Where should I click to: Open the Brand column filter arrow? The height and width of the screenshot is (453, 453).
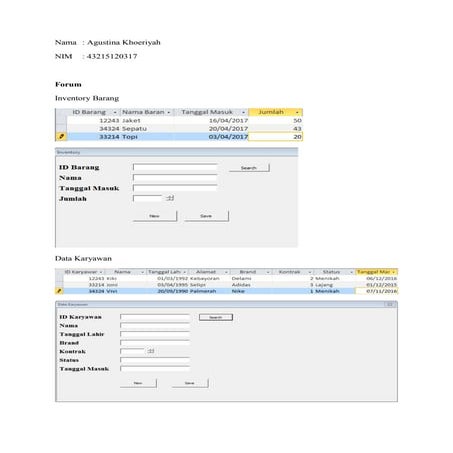coord(268,272)
